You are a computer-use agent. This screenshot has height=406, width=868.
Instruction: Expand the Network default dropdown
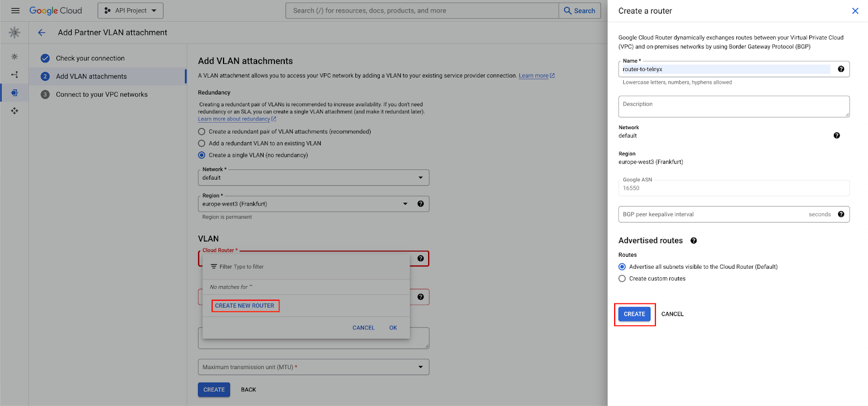click(x=314, y=177)
